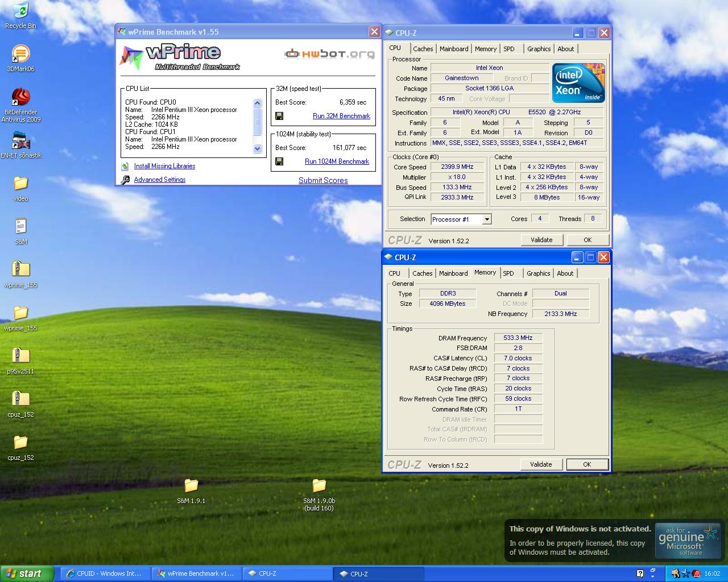Click the taskbar clock showing 16:02
This screenshot has width=728, height=582.
[712, 574]
